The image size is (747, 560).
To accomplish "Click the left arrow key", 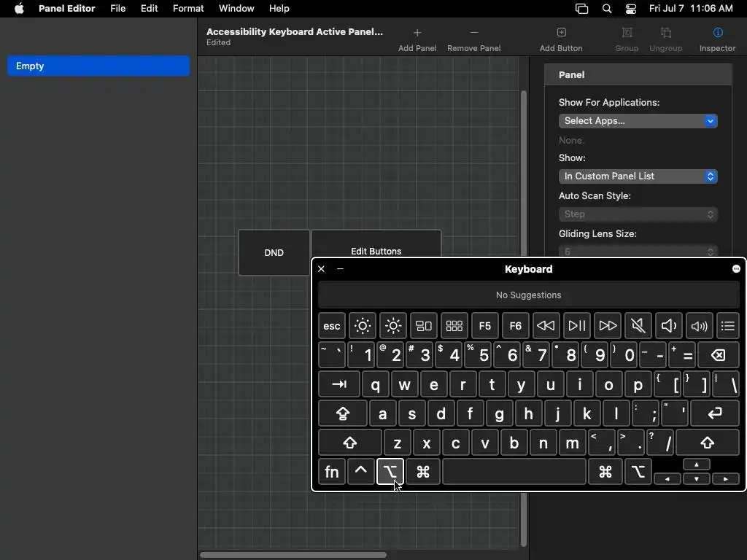I will (667, 478).
